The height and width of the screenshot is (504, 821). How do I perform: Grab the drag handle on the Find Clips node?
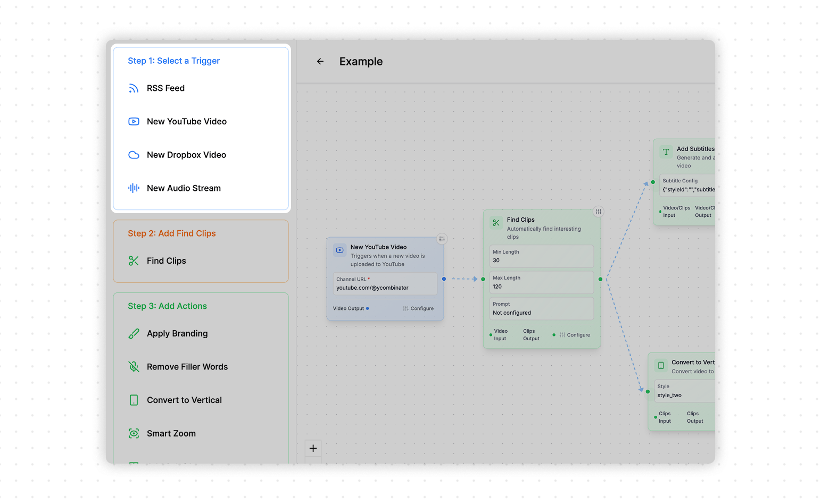(x=598, y=211)
